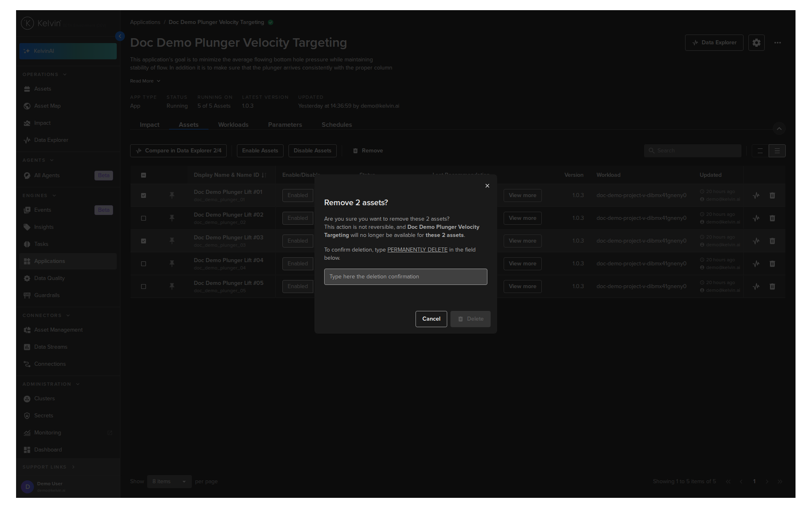Uncheck Doc Demo Plunger Lift #03 checkbox
Screen dimensions: 812x508
pos(143,241)
